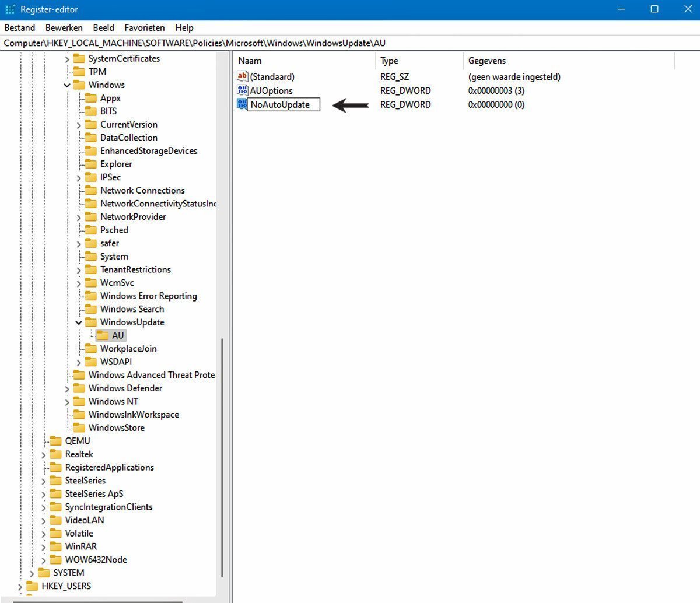Collapse the Windows key

tap(67, 85)
